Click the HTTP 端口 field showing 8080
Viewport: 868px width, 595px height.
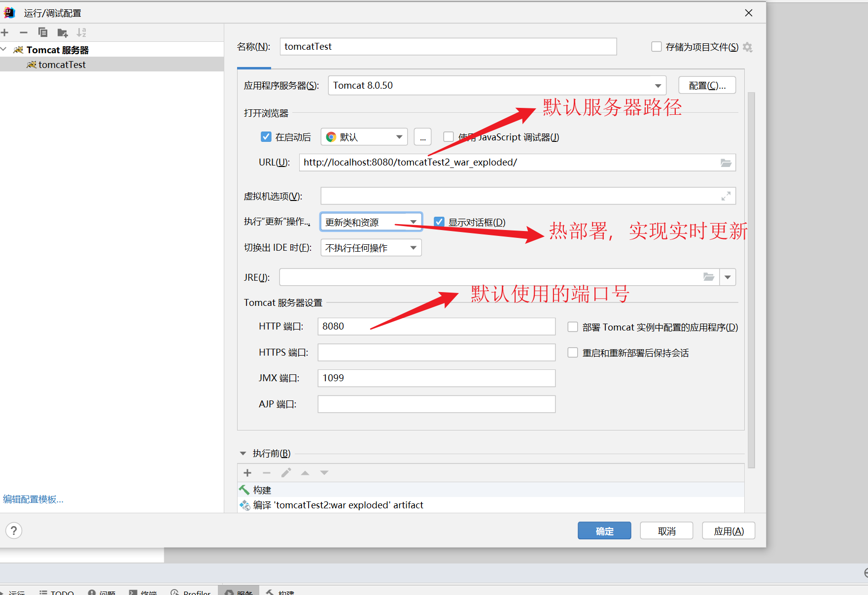click(436, 327)
